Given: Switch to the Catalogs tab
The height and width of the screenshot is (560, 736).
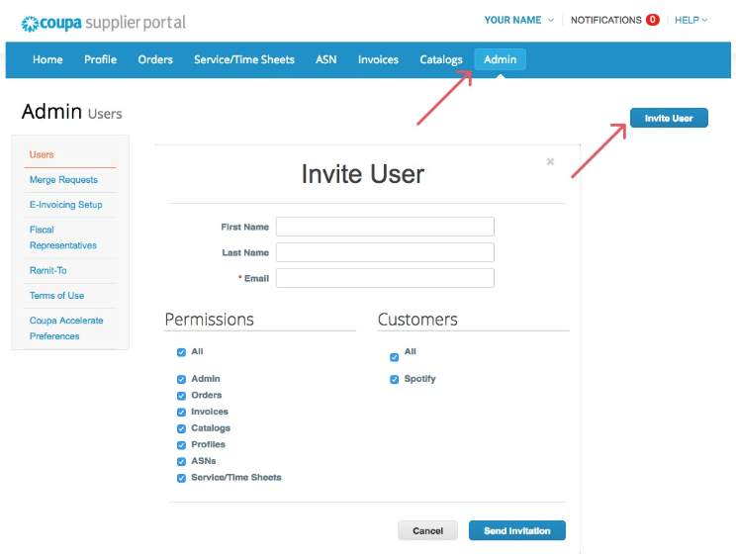Looking at the screenshot, I should coord(440,59).
